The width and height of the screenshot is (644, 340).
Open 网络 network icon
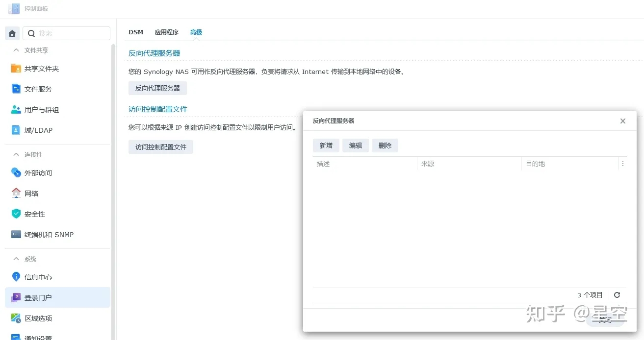click(x=16, y=194)
